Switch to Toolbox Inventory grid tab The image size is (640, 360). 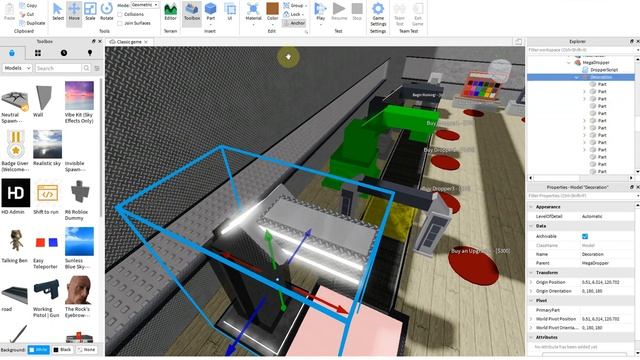tap(38, 53)
